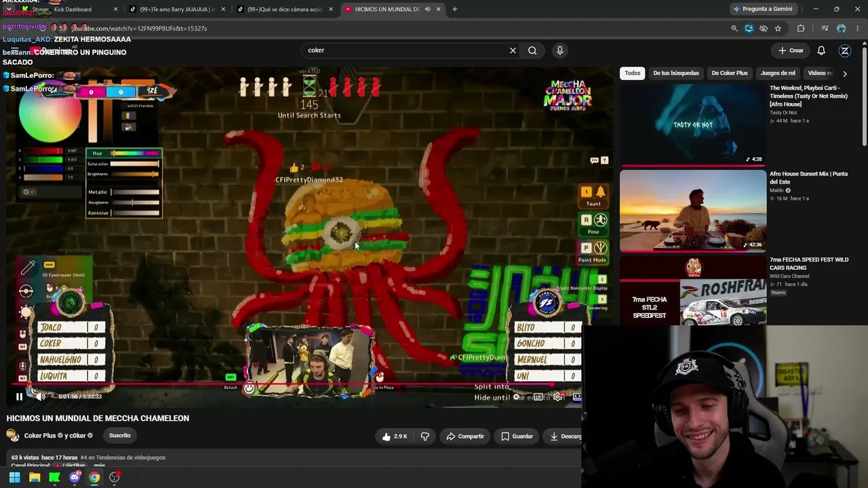Screen dimensions: 868x488
Task: Bookmark this page with the star
Action: coord(778,28)
